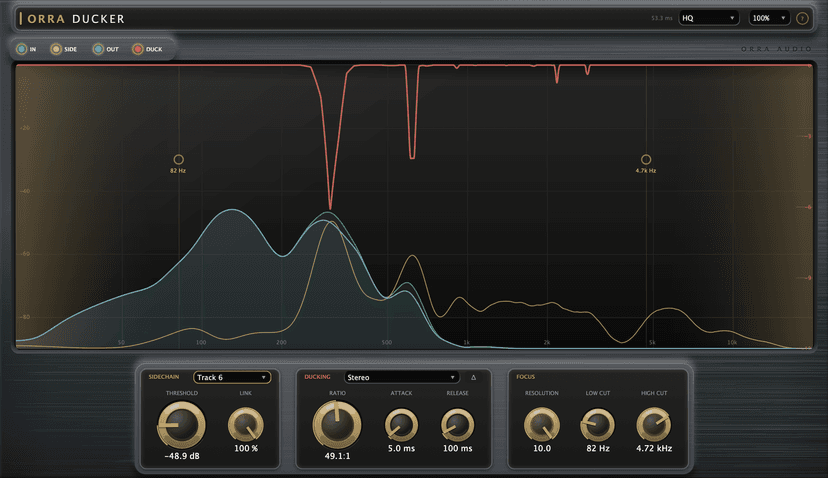This screenshot has height=478, width=828.
Task: Open the Stereo ducking mode dropdown
Action: coord(401,377)
